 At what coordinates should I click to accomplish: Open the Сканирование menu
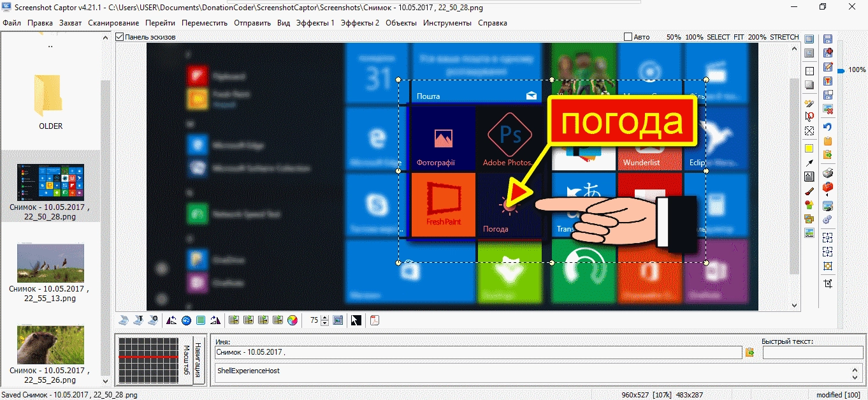[x=113, y=23]
